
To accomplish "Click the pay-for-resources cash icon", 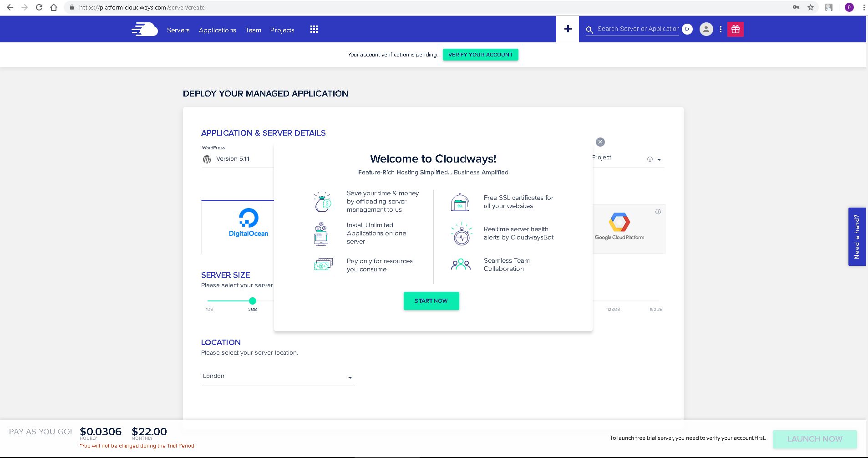I will tap(323, 265).
